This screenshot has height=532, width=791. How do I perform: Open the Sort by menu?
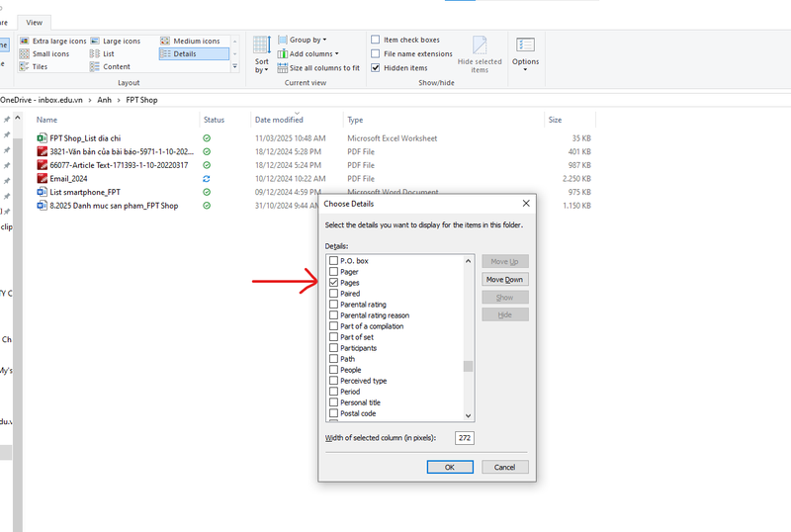[x=262, y=55]
